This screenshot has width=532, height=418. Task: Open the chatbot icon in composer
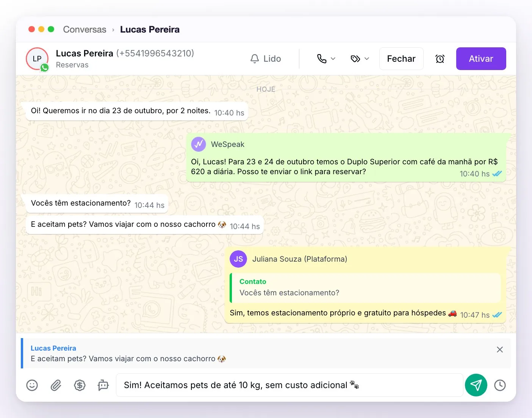(103, 385)
